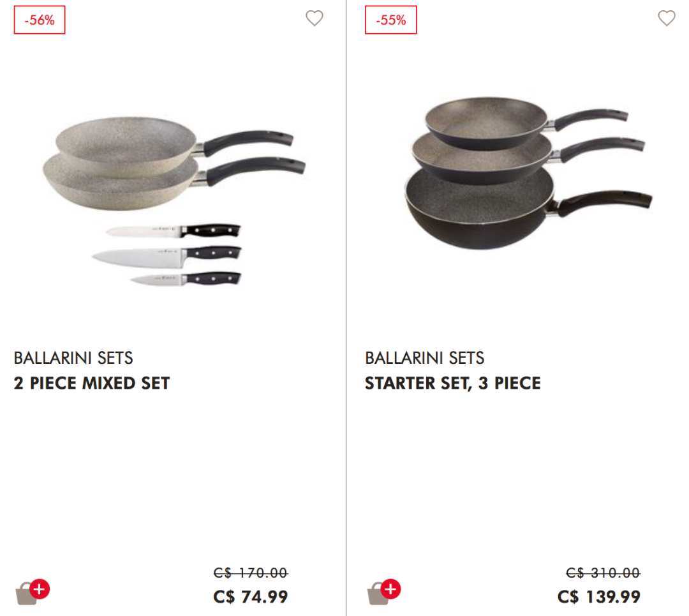Click BALLARINI SETS label above mixed set
Screen dimensions: 689x616
pos(73,358)
